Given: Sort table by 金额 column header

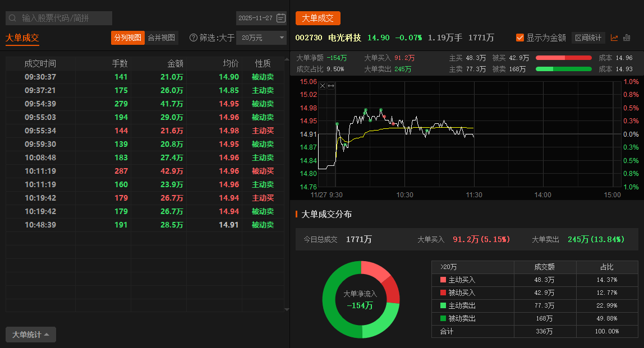Looking at the screenshot, I should [x=175, y=63].
